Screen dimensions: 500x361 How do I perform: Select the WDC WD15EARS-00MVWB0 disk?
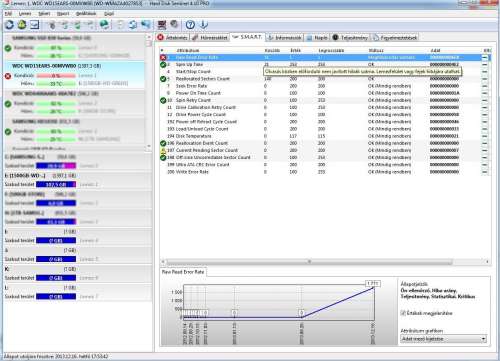[x=74, y=75]
